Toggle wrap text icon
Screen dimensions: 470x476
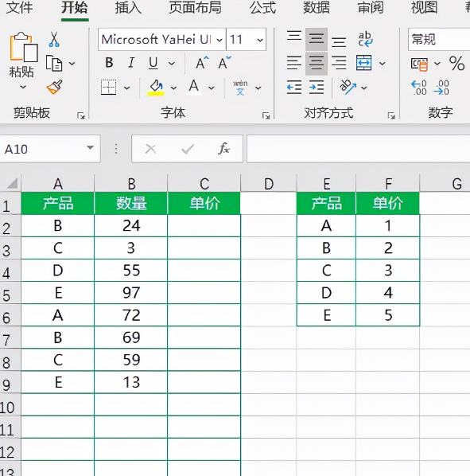click(365, 39)
